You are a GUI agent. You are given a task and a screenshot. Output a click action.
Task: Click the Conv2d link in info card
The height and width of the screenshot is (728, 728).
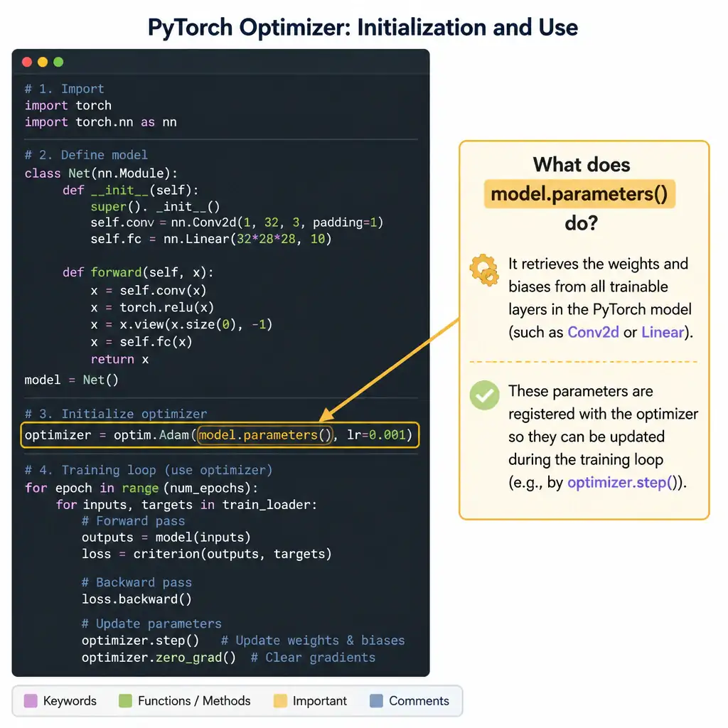pos(593,332)
